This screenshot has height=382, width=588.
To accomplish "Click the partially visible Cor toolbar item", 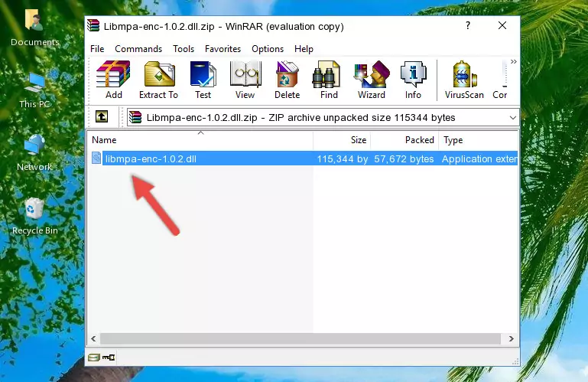I will [500, 80].
